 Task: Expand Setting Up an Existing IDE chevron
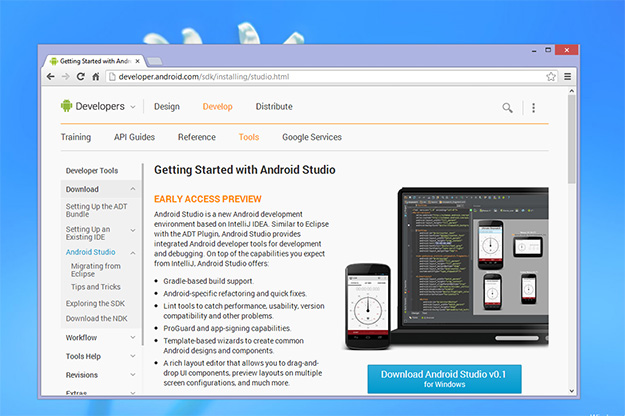(133, 230)
